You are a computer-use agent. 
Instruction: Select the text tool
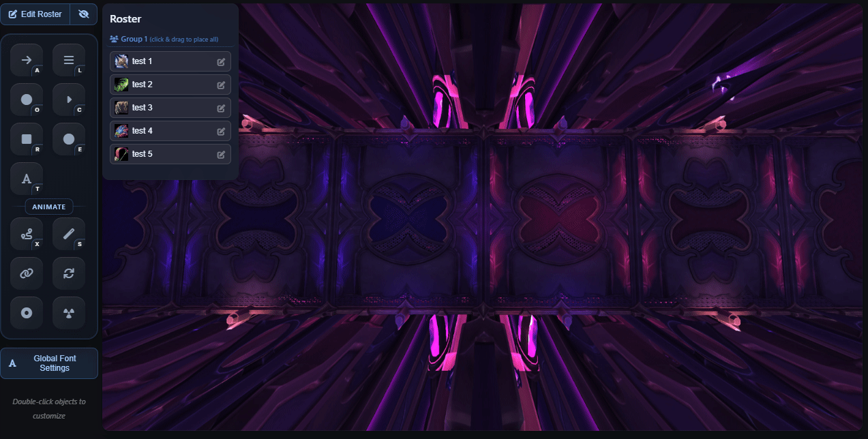point(27,179)
